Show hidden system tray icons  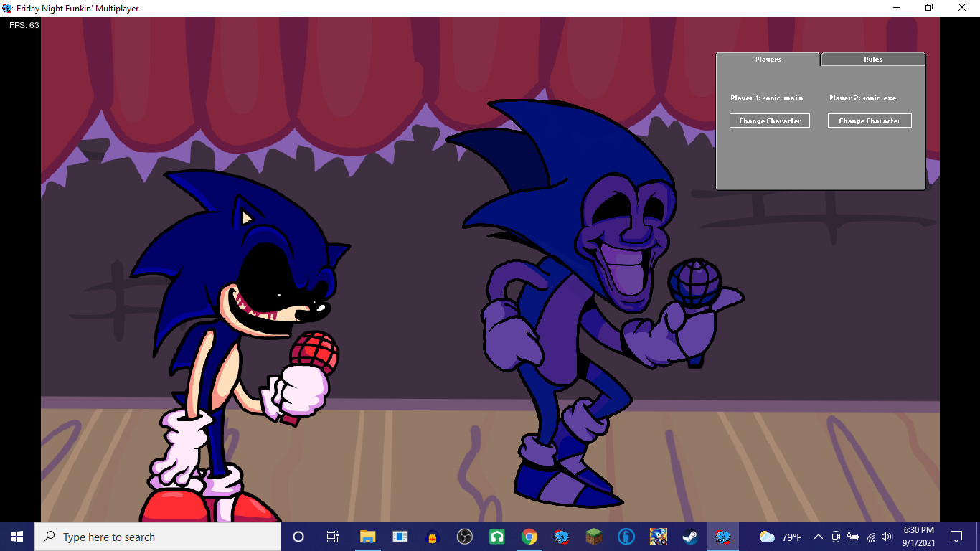click(819, 537)
